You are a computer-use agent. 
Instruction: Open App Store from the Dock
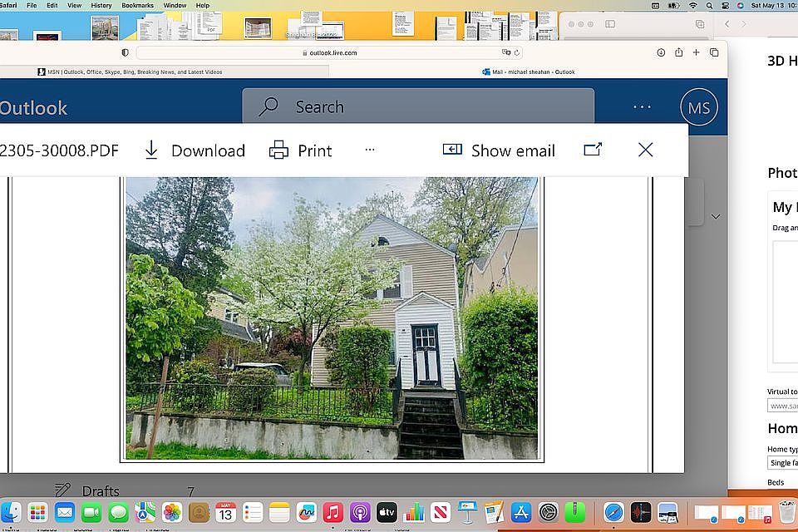tap(521, 512)
